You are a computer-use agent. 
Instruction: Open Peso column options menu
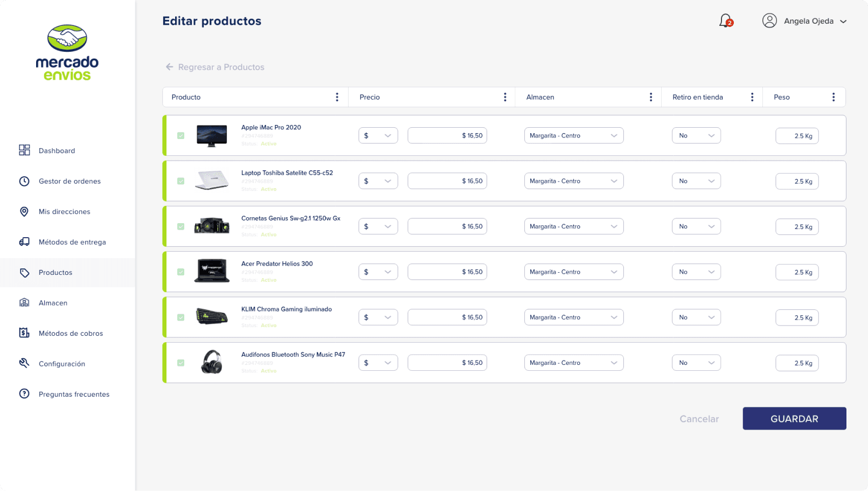tap(834, 97)
